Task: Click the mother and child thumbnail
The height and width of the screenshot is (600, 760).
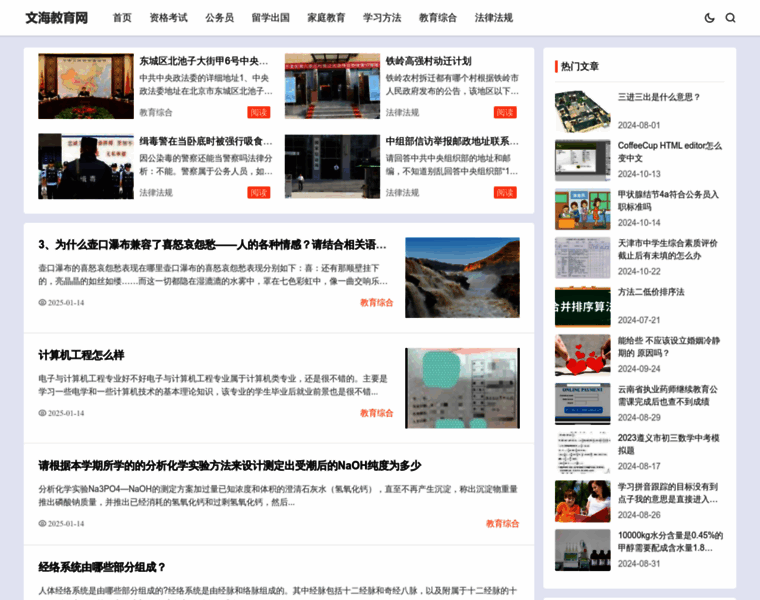Action: pos(583,501)
